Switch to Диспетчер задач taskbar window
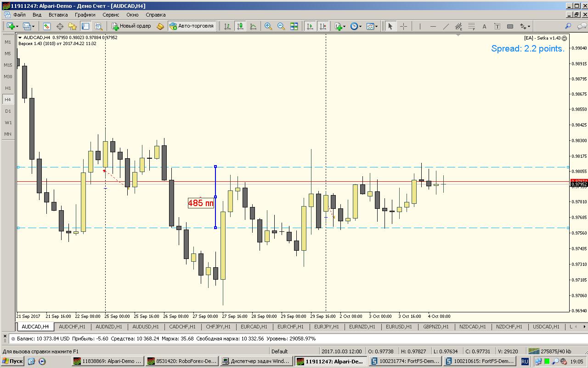The height and width of the screenshot is (368, 588). click(256, 361)
